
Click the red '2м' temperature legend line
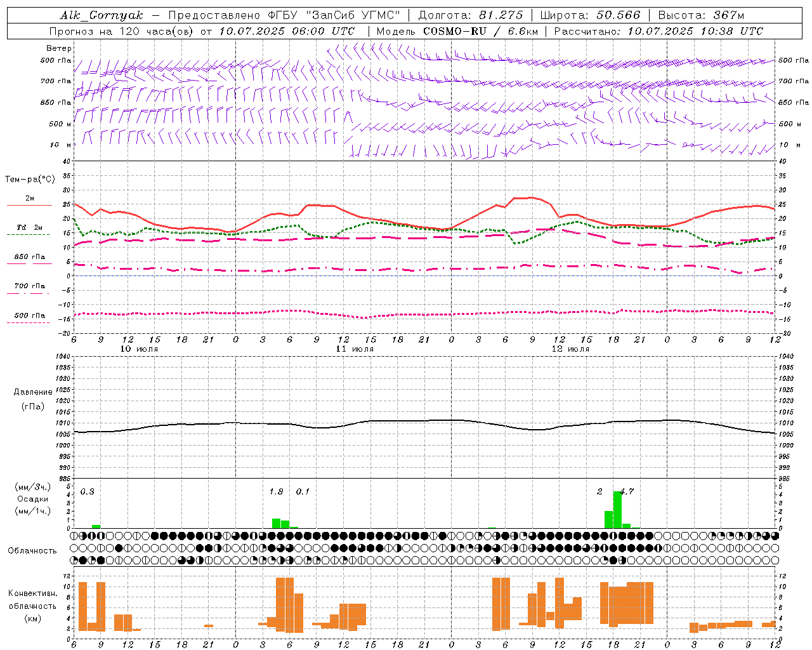click(29, 205)
